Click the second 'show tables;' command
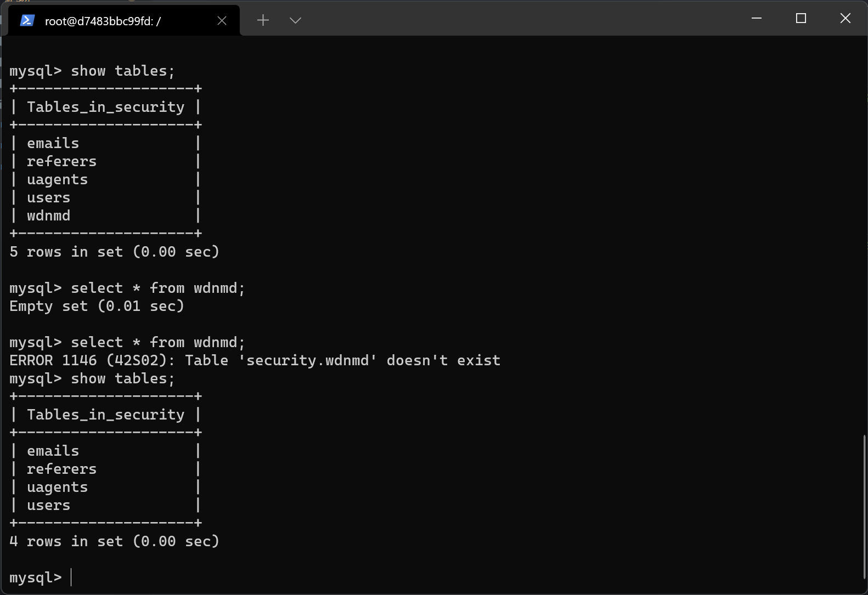 (x=123, y=379)
